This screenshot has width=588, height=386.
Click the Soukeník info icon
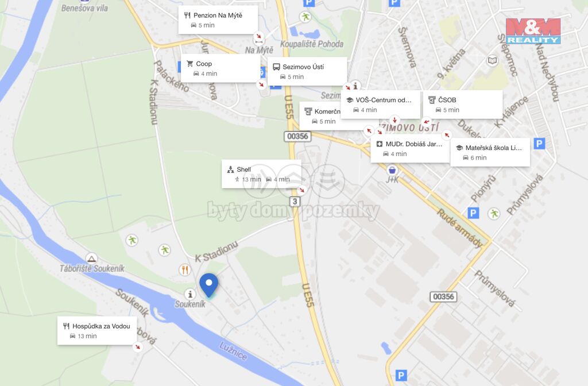pyautogui.click(x=190, y=294)
